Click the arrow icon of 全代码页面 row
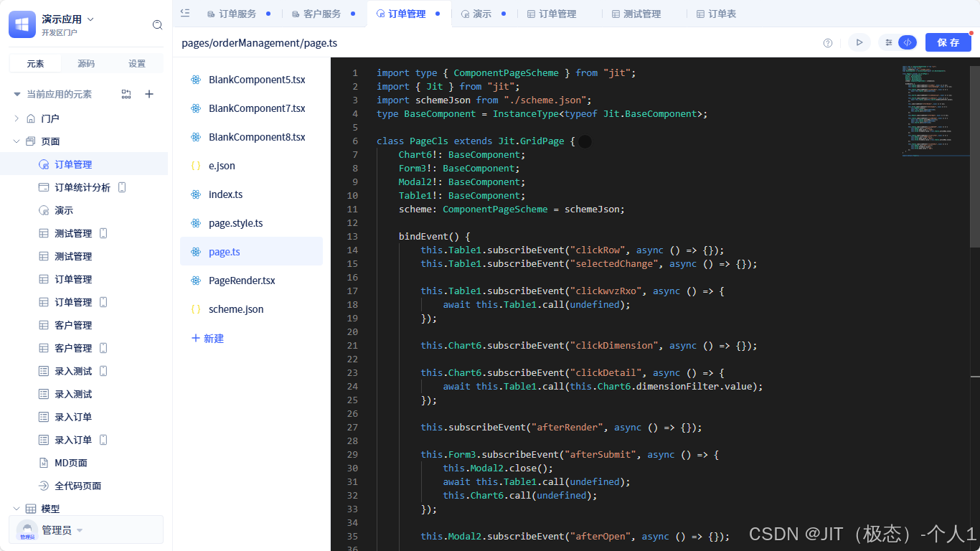980x551 pixels. tap(43, 486)
